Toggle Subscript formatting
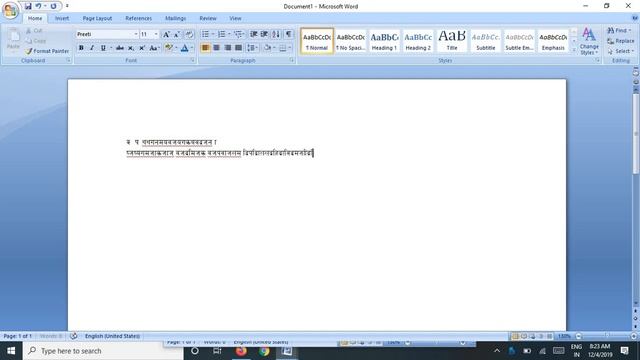Screen dimensions: 640x360 (x=131, y=48)
